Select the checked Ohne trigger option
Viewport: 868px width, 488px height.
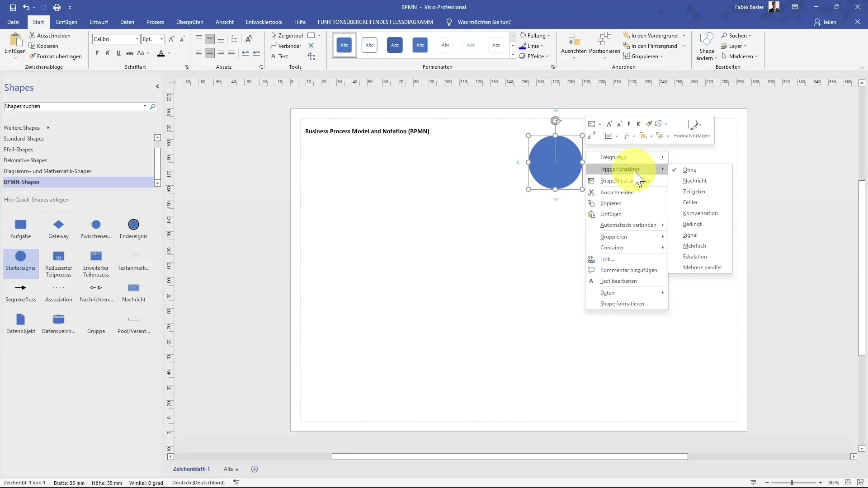(x=700, y=170)
